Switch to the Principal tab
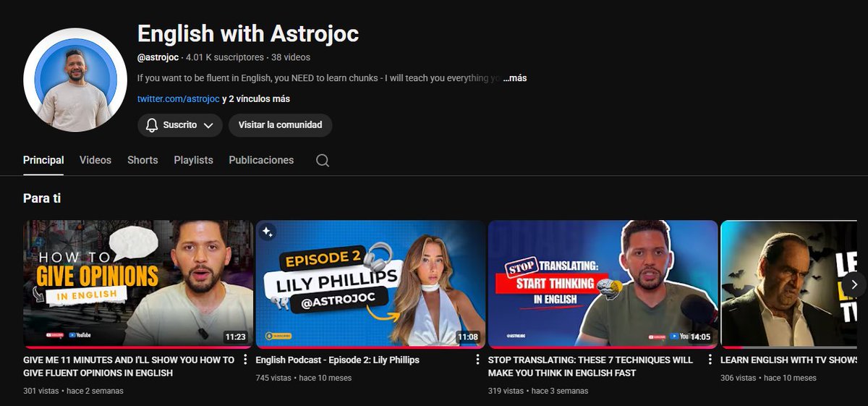The height and width of the screenshot is (406, 868). pyautogui.click(x=43, y=160)
